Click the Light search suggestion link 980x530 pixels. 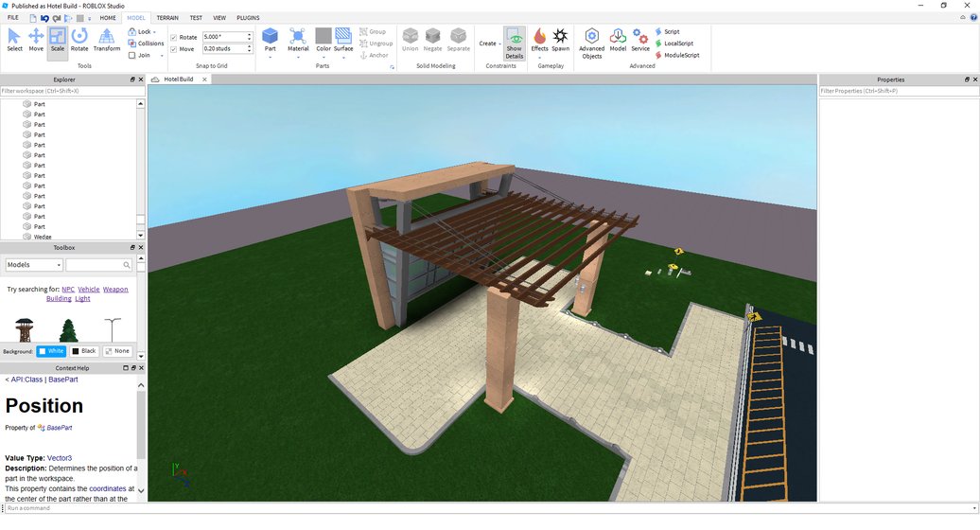(82, 299)
